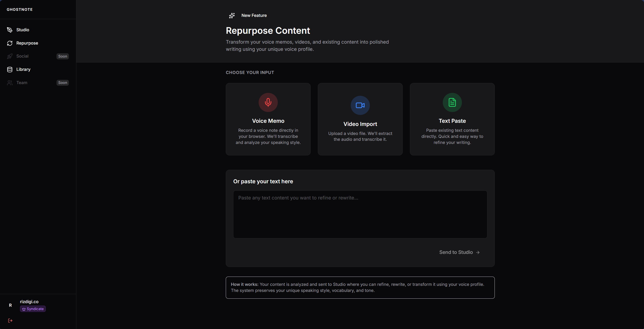Click the red Voice Memo microphone icon

point(268,102)
